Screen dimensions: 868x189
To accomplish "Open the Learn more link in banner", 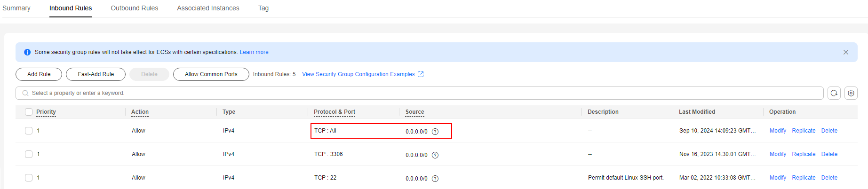I will (254, 52).
